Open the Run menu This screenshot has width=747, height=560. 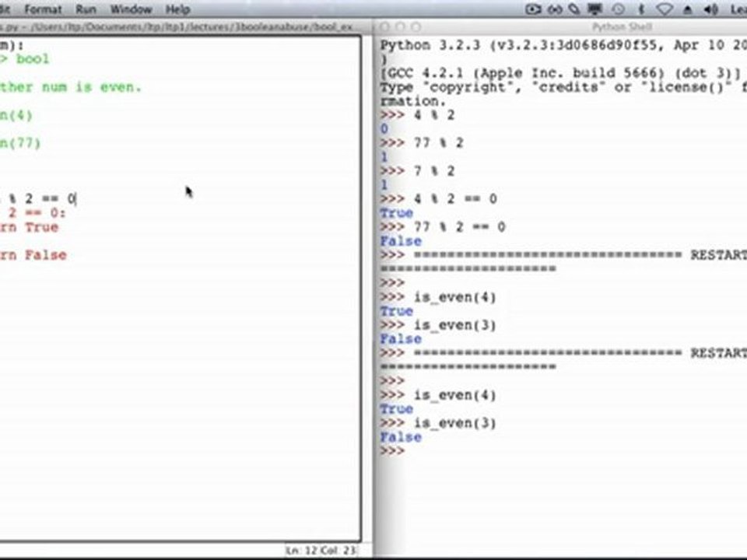pyautogui.click(x=86, y=9)
